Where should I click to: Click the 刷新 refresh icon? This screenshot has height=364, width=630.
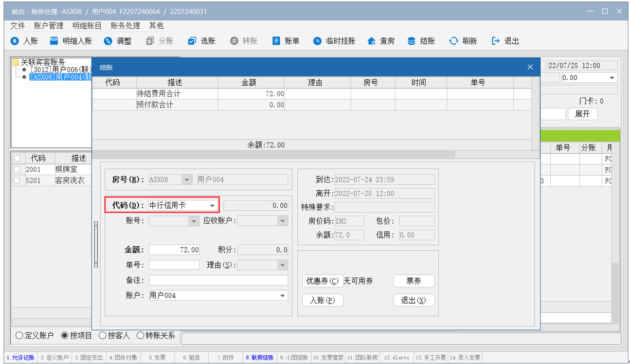click(x=453, y=41)
